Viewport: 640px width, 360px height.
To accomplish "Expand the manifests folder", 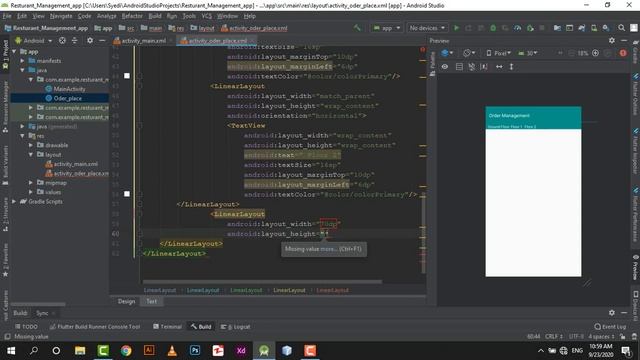I will point(23,61).
